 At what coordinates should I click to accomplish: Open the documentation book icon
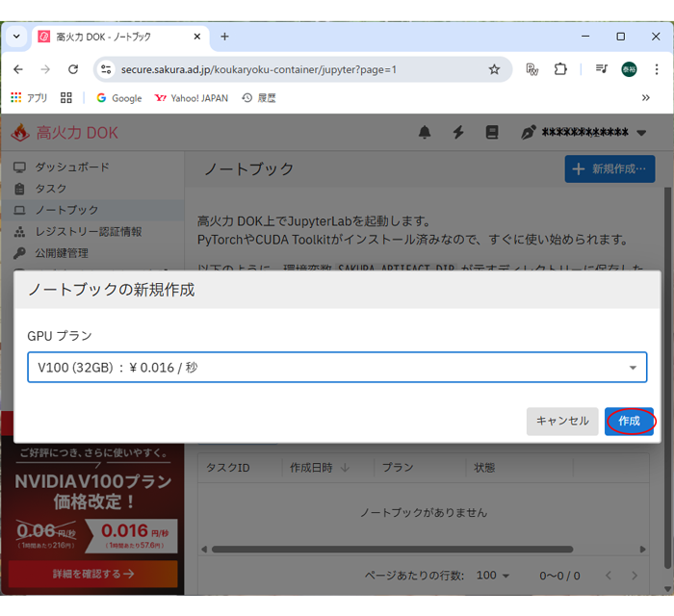pos(492,132)
